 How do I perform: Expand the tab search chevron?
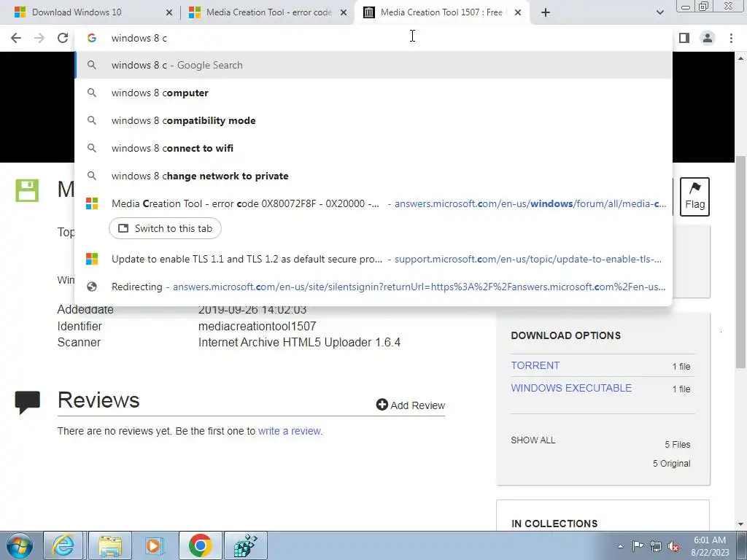pos(659,12)
